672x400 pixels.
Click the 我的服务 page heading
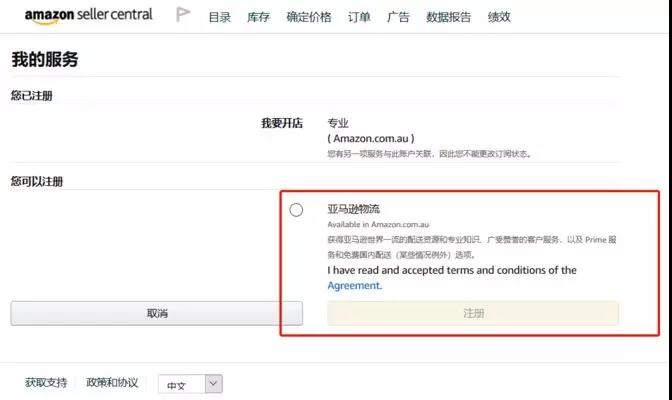pos(45,59)
